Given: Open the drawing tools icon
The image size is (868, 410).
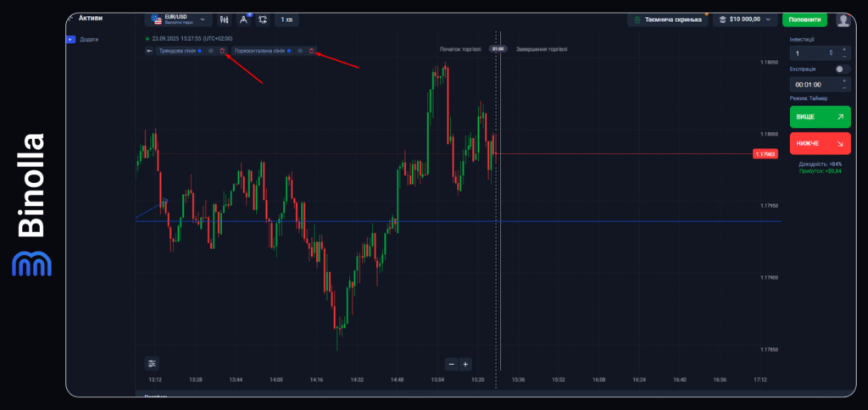Looking at the screenshot, I should (x=244, y=19).
